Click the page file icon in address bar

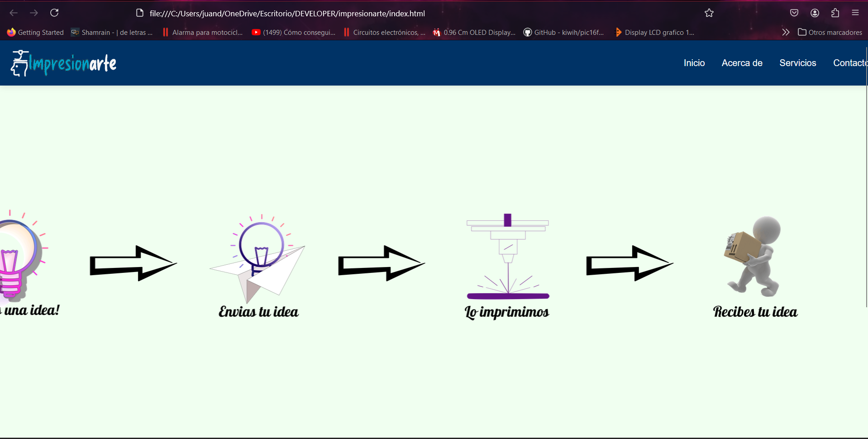click(140, 13)
